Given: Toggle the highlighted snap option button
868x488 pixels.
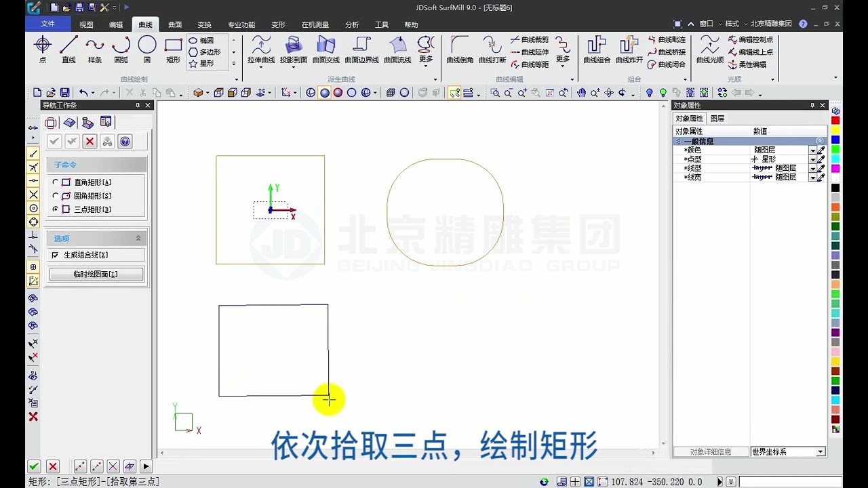Looking at the screenshot, I should 454,93.
